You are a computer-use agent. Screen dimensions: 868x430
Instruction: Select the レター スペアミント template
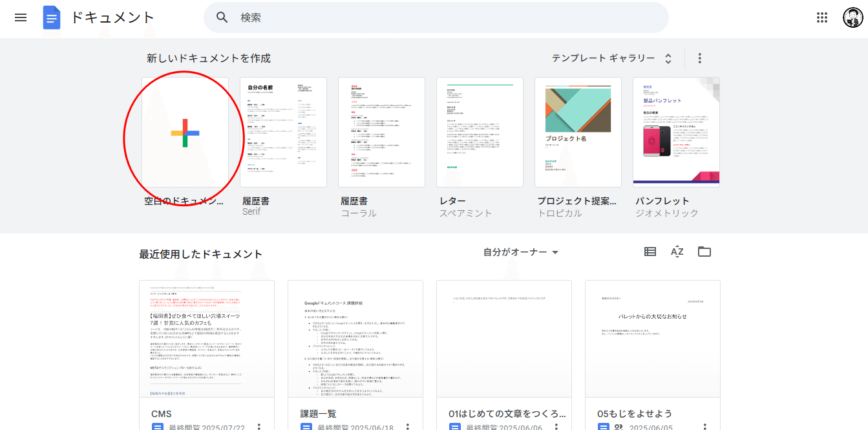(480, 133)
